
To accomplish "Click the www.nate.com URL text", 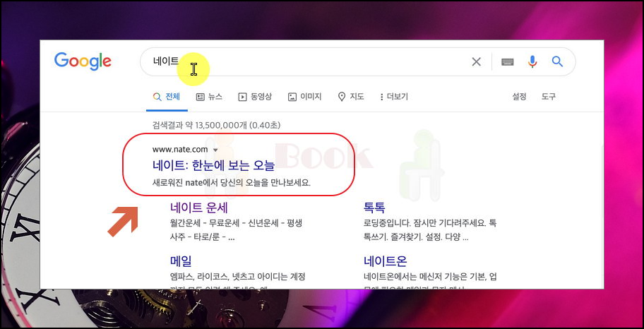I will tap(180, 150).
